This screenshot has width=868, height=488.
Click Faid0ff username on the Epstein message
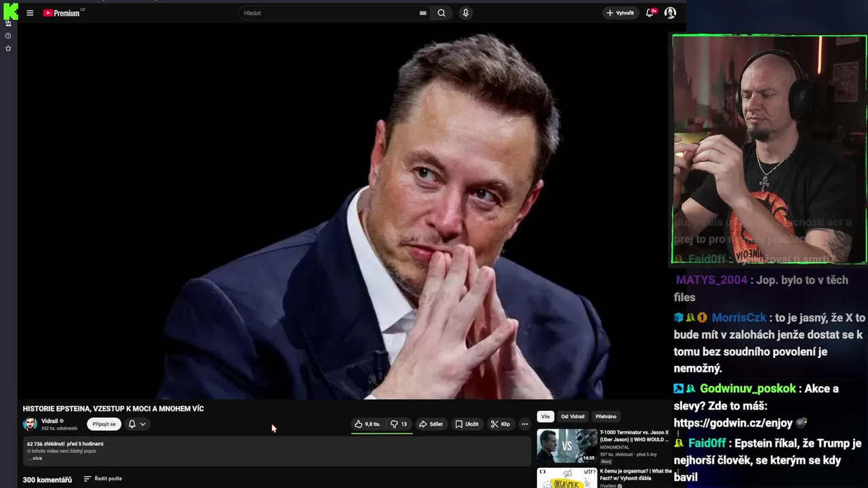(707, 443)
